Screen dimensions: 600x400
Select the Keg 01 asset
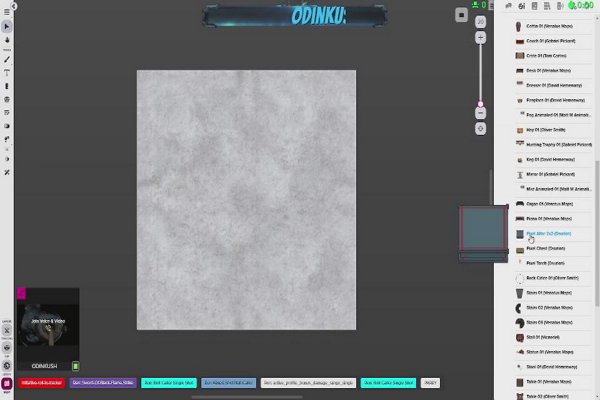click(553, 160)
